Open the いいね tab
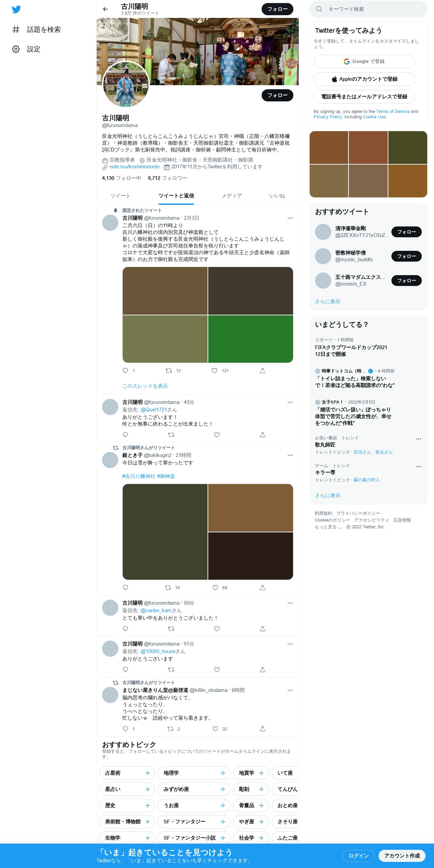The image size is (434, 868). pyautogui.click(x=277, y=196)
